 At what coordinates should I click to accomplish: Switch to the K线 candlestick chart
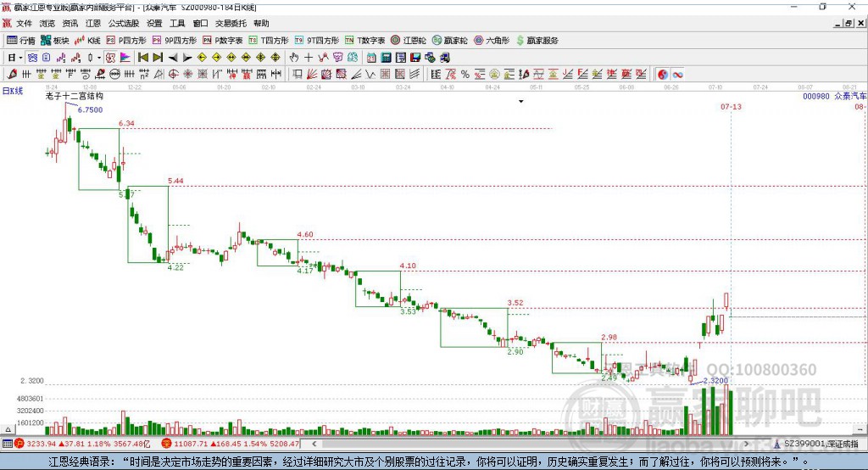[87, 41]
